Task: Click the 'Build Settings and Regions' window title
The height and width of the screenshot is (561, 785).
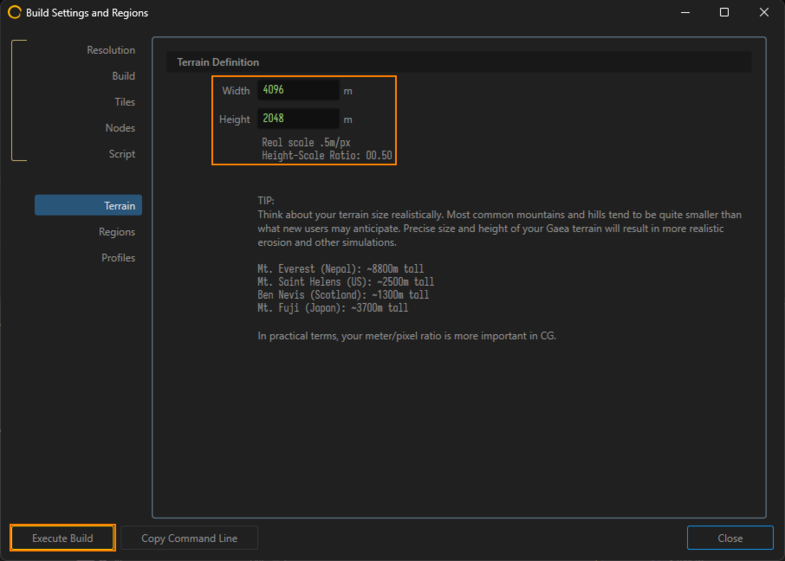Action: click(x=87, y=13)
